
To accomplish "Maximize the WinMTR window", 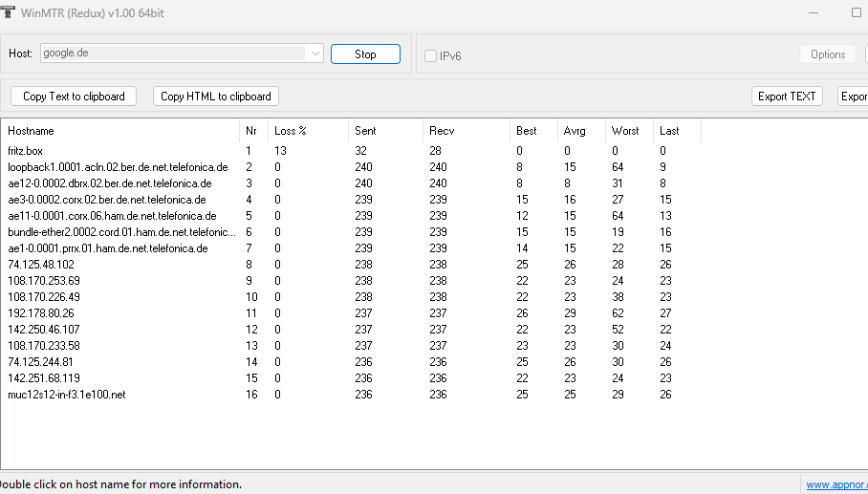I will tap(856, 12).
